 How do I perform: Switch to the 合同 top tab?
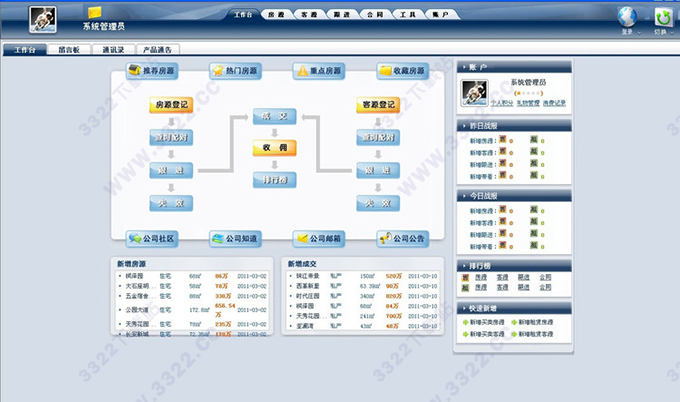click(x=375, y=15)
